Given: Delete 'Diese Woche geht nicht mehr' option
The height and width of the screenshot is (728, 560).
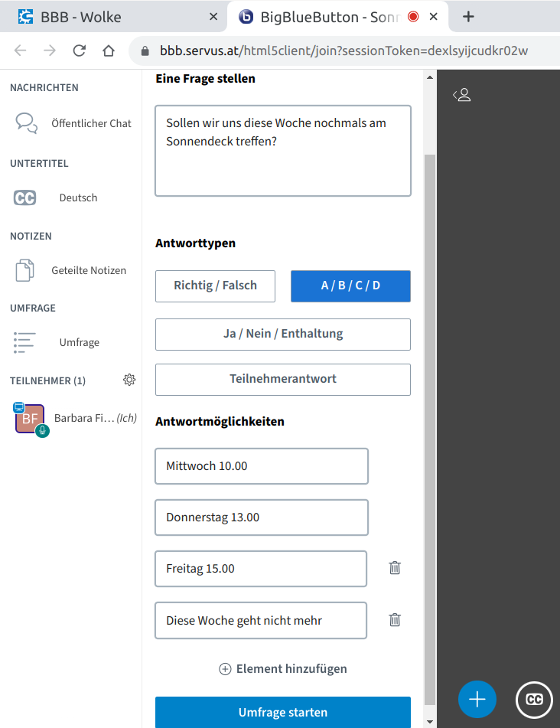Looking at the screenshot, I should click(x=395, y=620).
